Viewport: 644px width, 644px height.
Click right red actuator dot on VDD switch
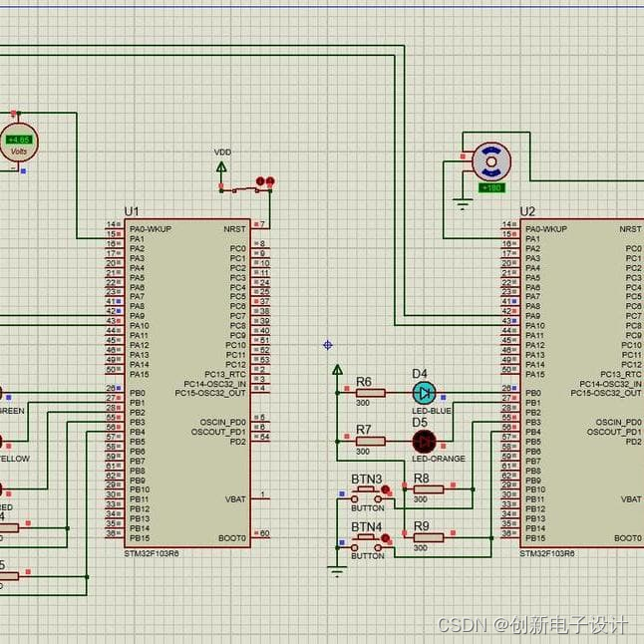pos(270,181)
